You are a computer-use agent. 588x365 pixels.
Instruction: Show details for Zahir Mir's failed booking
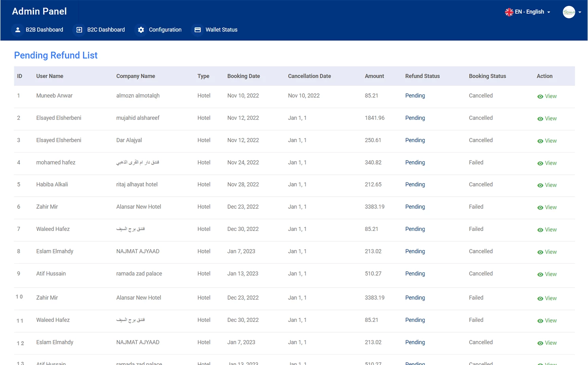[x=547, y=207]
